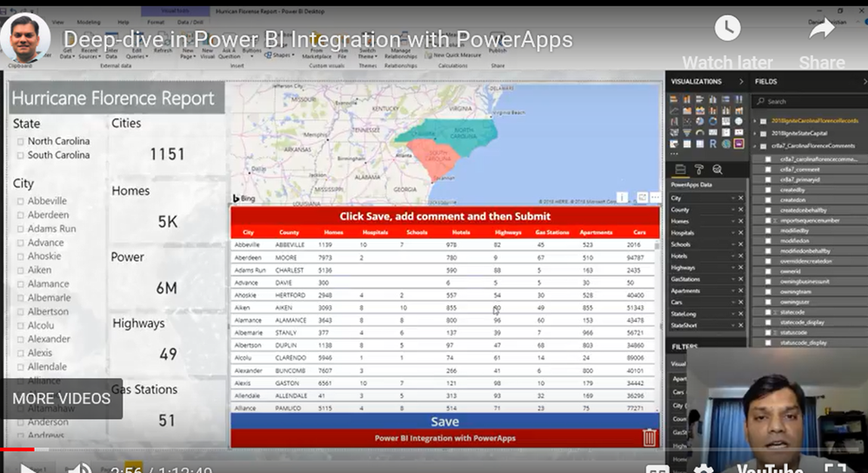Tick the Aiken city checkbox
868x473 pixels.
pyautogui.click(x=21, y=270)
